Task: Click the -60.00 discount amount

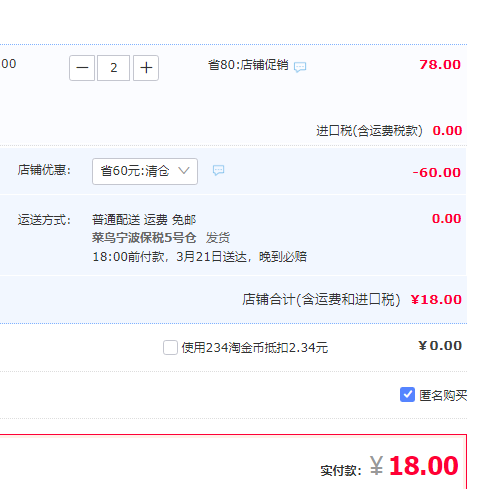Action: pyautogui.click(x=437, y=173)
